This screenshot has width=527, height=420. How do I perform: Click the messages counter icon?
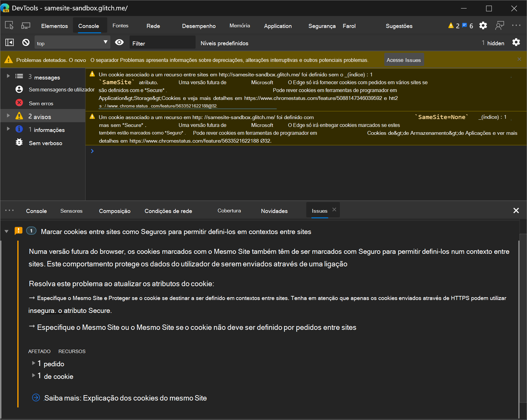pyautogui.click(x=465, y=26)
